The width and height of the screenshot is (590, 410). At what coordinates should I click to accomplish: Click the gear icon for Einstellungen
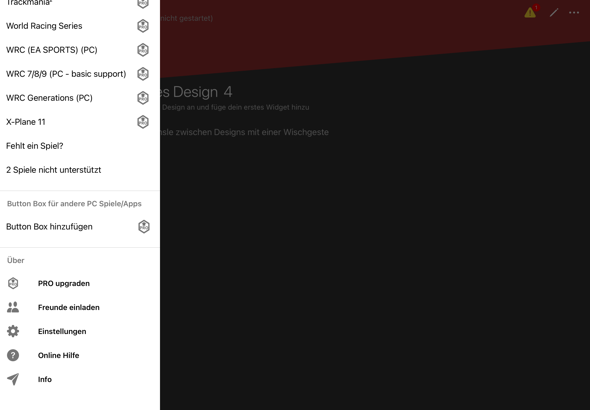(x=13, y=331)
